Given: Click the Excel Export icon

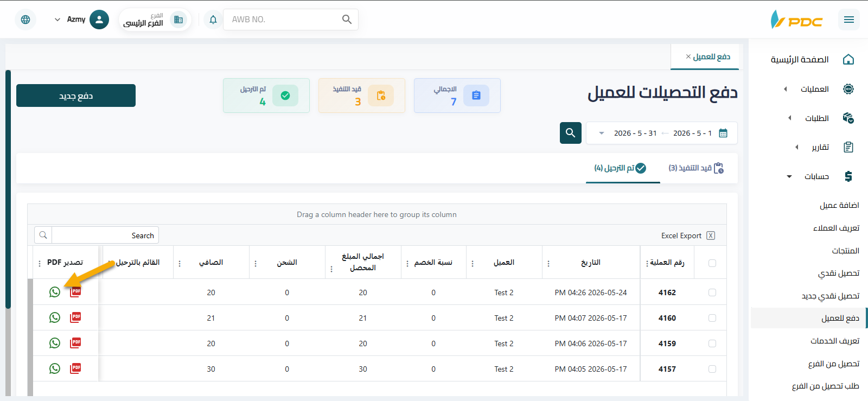Looking at the screenshot, I should (711, 235).
